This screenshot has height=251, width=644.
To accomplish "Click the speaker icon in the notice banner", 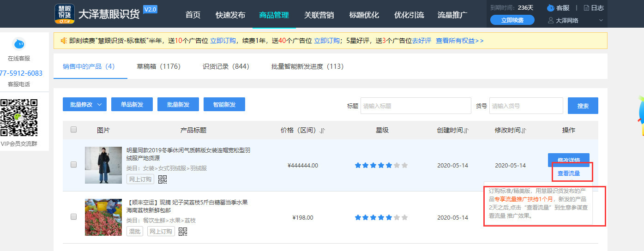I will coord(64,41).
